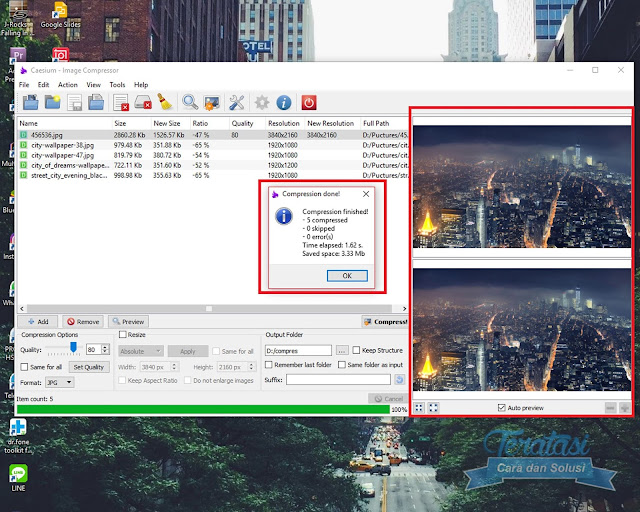Click the Save List icon showing a floppy disk on a page
The image size is (640, 512).
[75, 102]
